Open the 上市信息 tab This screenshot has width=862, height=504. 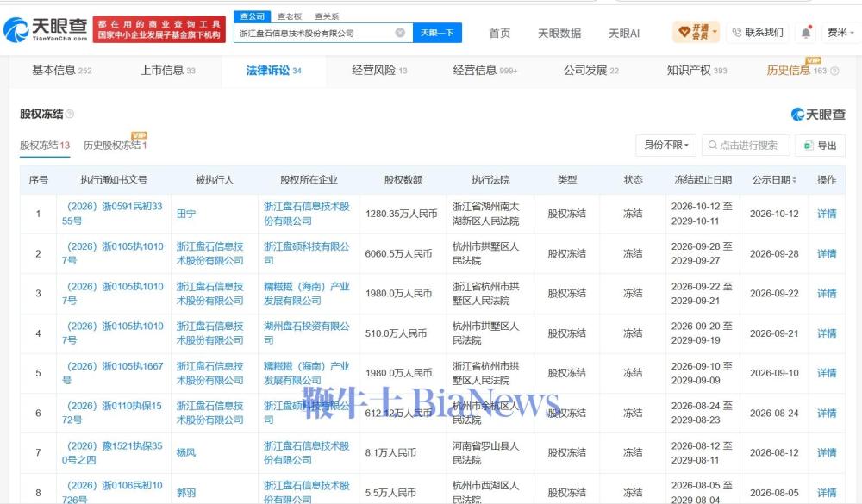(168, 71)
